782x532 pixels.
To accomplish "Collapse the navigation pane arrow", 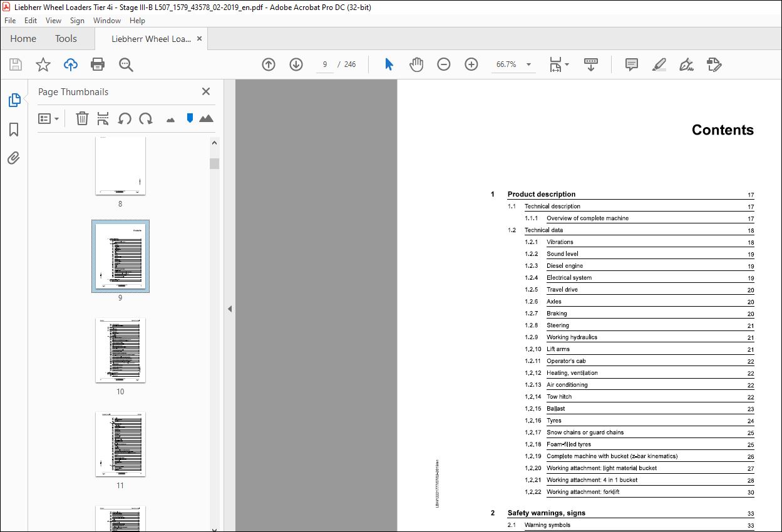I will (230, 309).
